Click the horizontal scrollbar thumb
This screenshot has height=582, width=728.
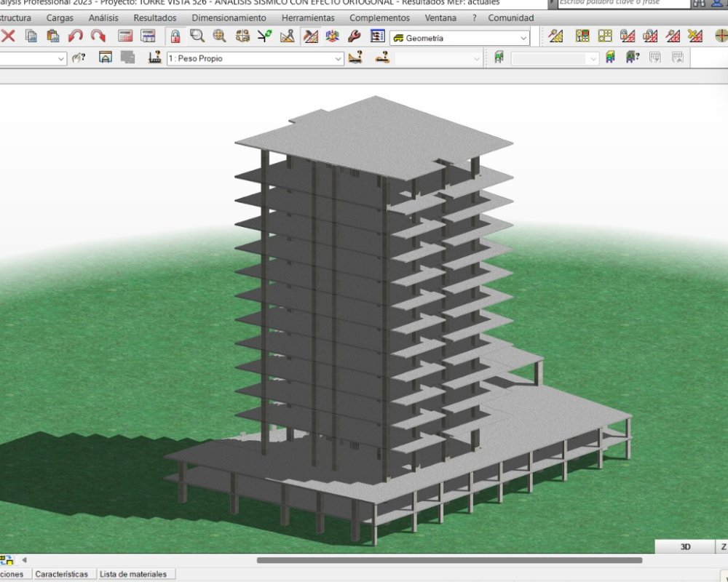[449, 560]
